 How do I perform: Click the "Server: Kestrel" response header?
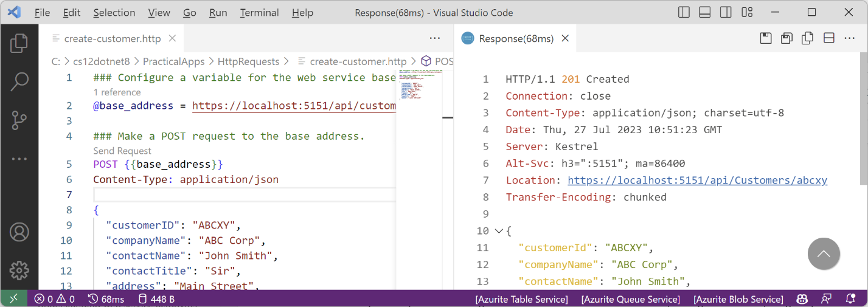click(x=552, y=147)
